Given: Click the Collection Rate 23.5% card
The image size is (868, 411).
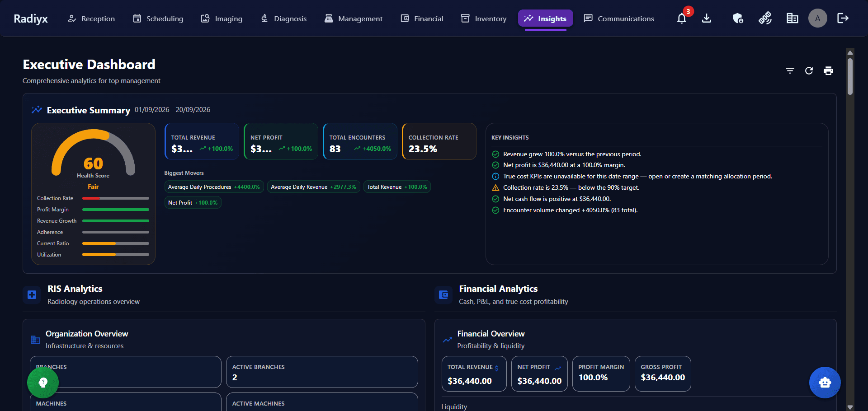Looking at the screenshot, I should click(x=439, y=141).
